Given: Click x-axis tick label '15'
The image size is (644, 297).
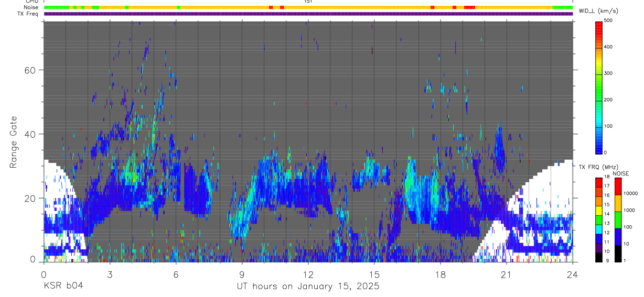Looking at the screenshot, I should tap(374, 274).
